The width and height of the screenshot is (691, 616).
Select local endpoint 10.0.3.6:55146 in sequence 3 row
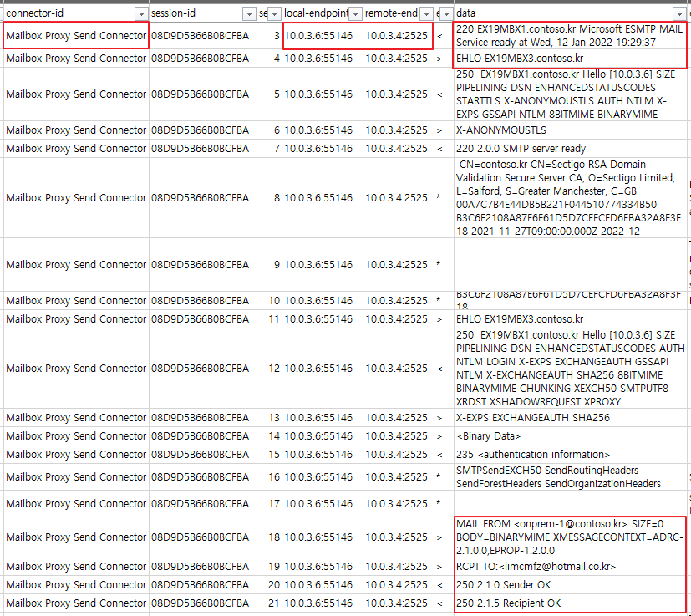point(323,36)
